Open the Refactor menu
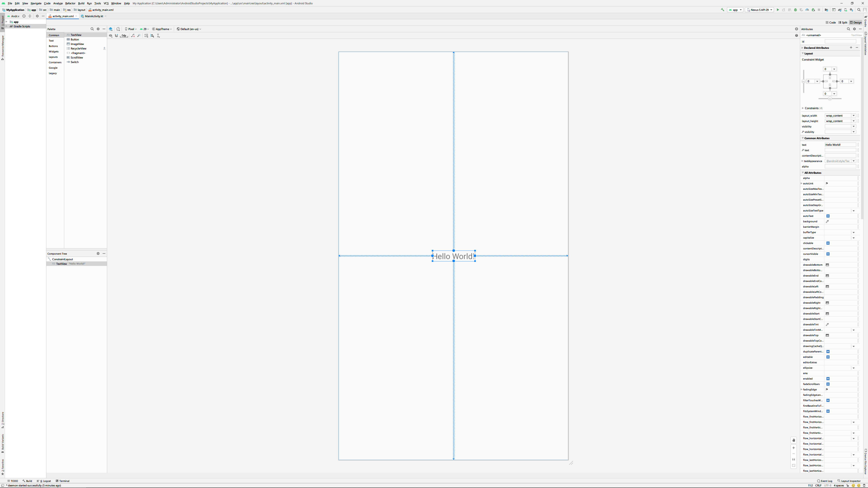The height and width of the screenshot is (488, 868). 70,3
